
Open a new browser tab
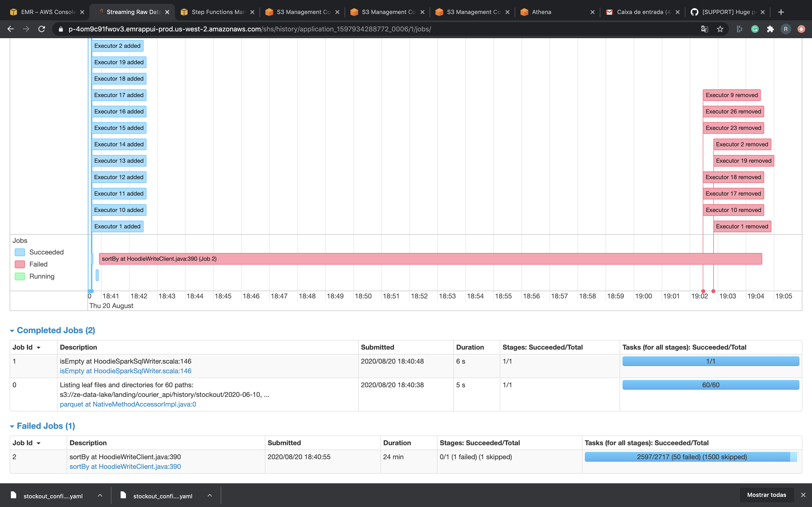click(781, 12)
